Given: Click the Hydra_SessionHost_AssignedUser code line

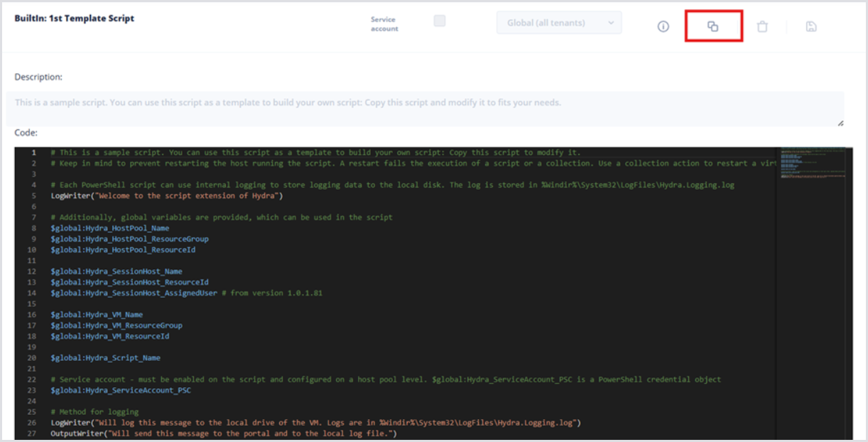Looking at the screenshot, I should (134, 293).
